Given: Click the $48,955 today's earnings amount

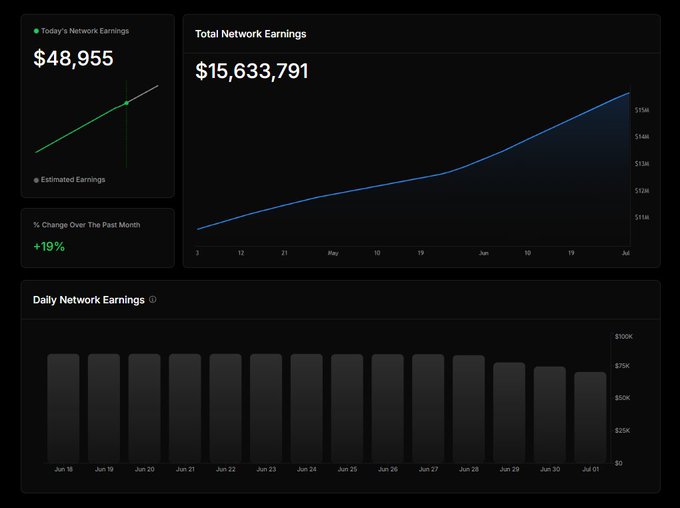Looking at the screenshot, I should [74, 59].
